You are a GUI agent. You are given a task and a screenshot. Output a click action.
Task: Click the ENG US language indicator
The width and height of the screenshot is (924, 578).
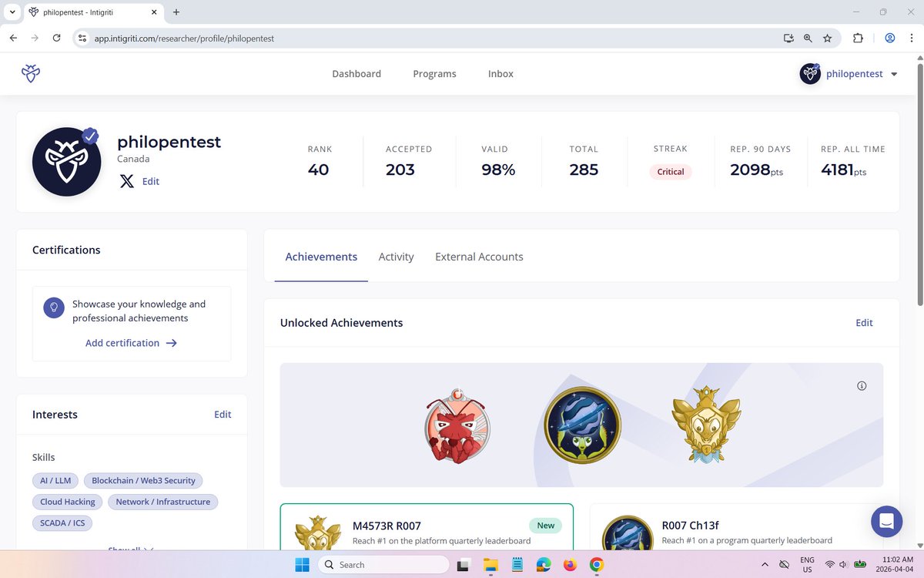[x=807, y=565]
